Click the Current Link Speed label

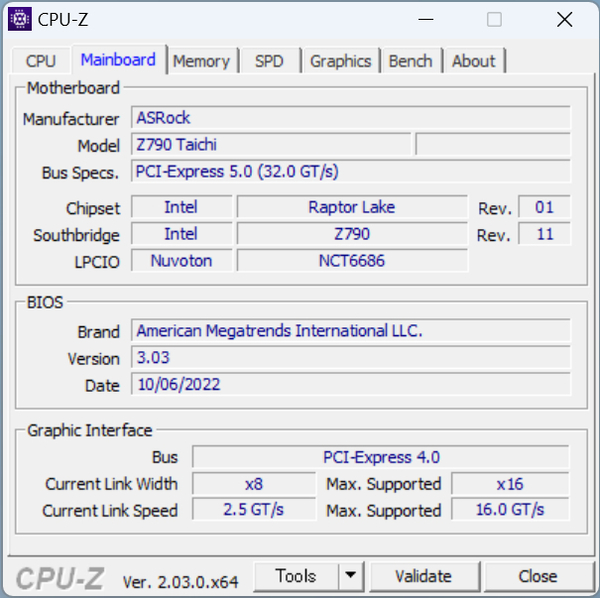[x=110, y=511]
